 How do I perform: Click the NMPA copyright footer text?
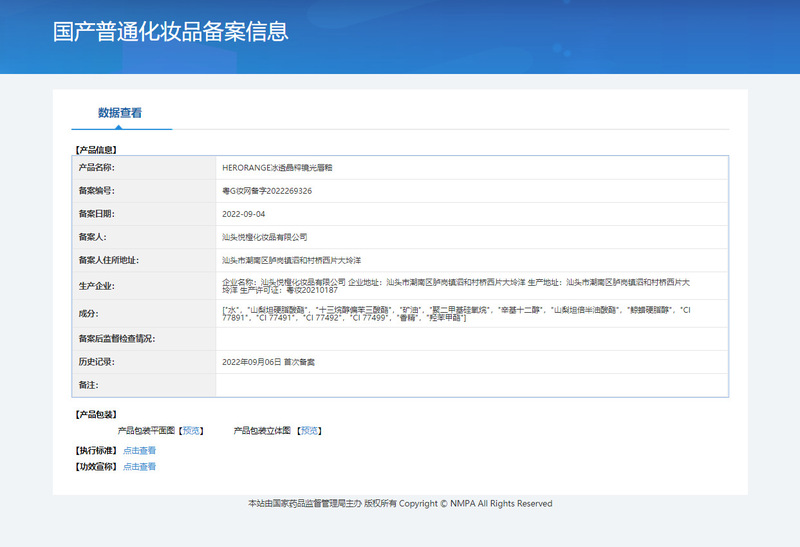click(x=400, y=504)
